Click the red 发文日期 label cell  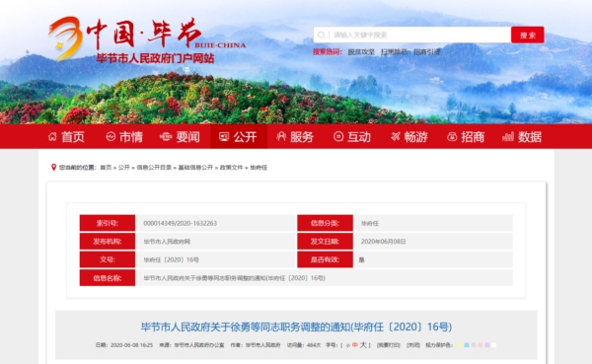(325, 242)
